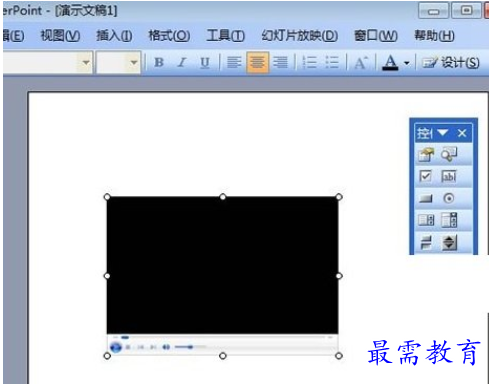Close the Control Toolbox panel
This screenshot has height=384, width=489.
point(462,133)
